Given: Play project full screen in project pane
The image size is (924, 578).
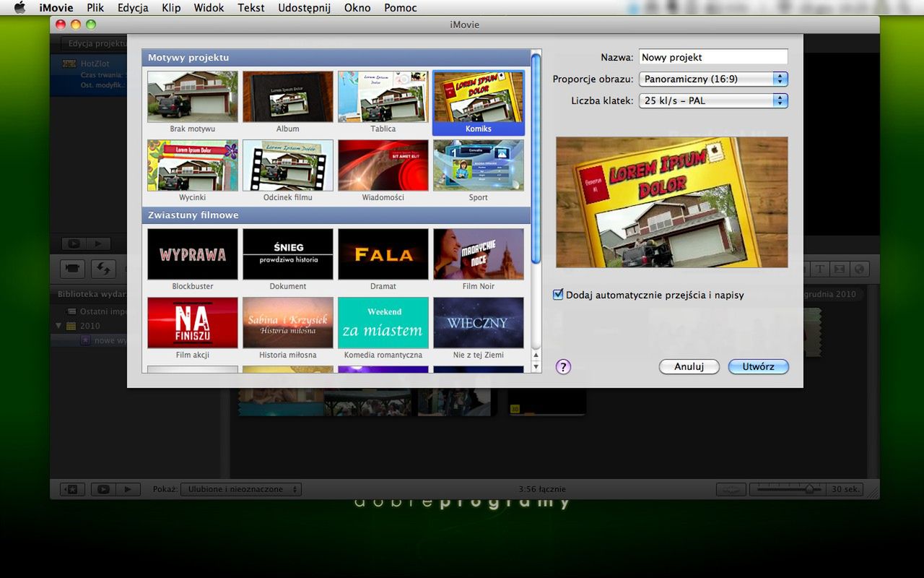Looking at the screenshot, I should [73, 243].
